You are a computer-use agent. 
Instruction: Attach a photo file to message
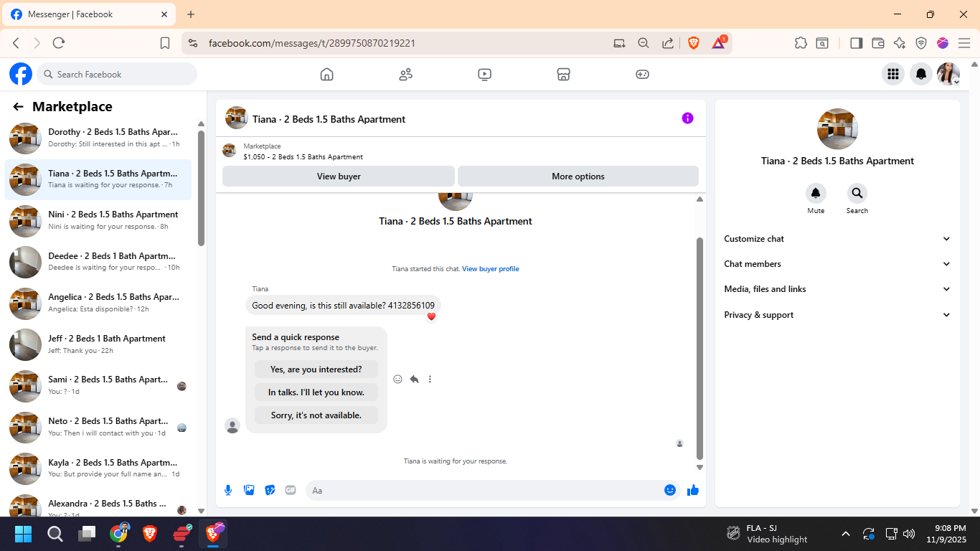(249, 490)
